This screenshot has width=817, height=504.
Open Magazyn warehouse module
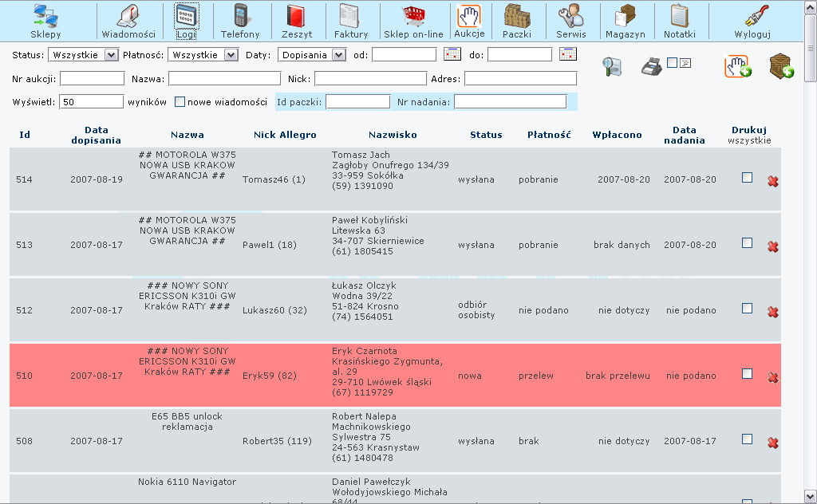click(x=626, y=22)
